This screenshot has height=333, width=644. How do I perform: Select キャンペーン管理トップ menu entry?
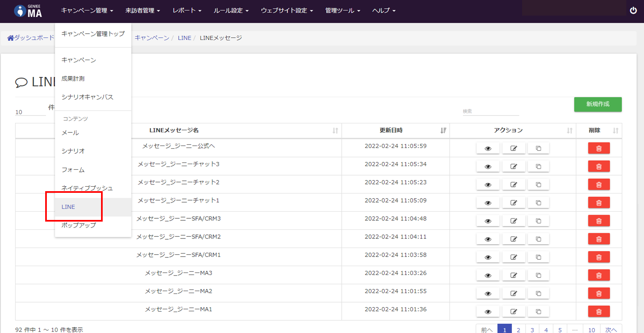coord(93,34)
